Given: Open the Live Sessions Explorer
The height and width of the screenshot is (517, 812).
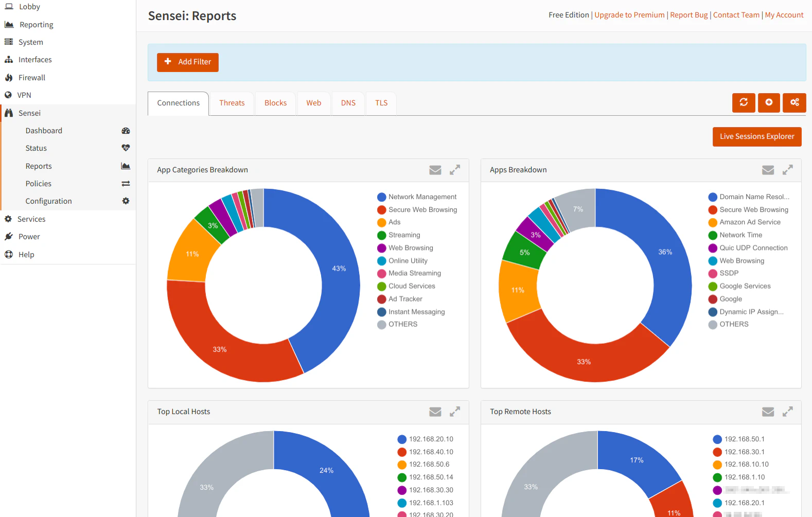Looking at the screenshot, I should 757,137.
